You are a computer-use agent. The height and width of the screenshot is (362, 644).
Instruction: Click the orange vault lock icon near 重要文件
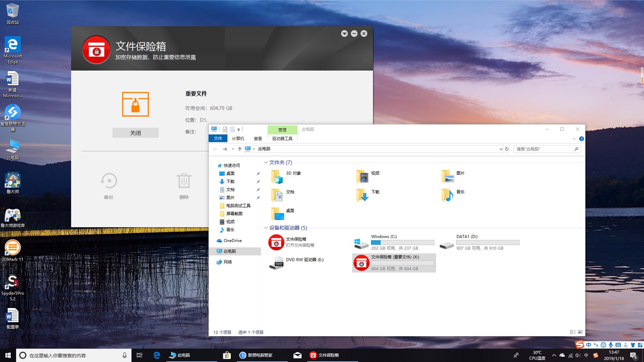coord(136,104)
